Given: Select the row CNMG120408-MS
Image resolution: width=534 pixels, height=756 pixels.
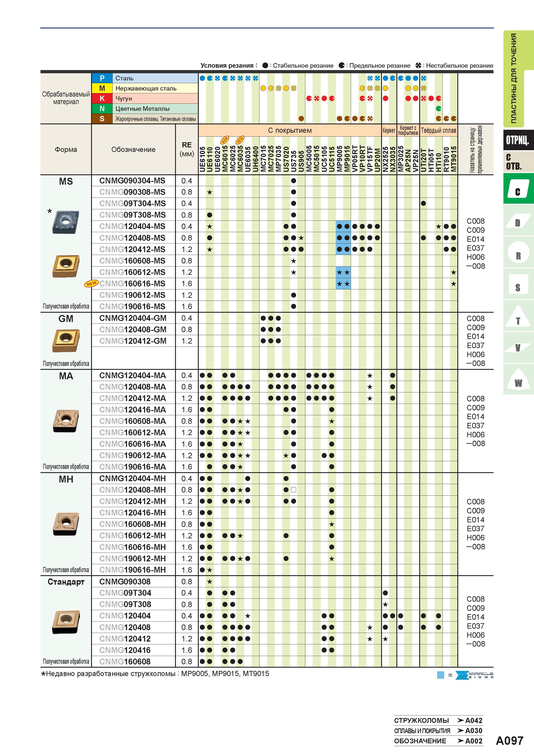Looking at the screenshot, I should click(275, 238).
